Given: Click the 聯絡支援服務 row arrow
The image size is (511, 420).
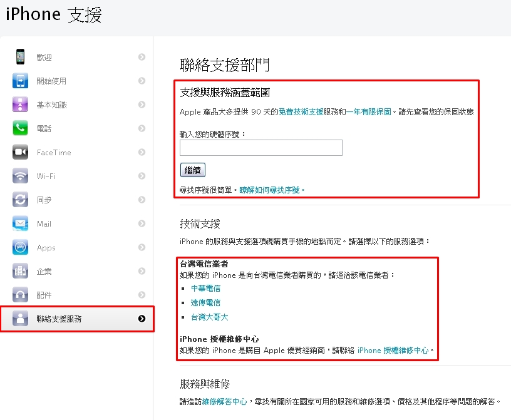Looking at the screenshot, I should (142, 319).
